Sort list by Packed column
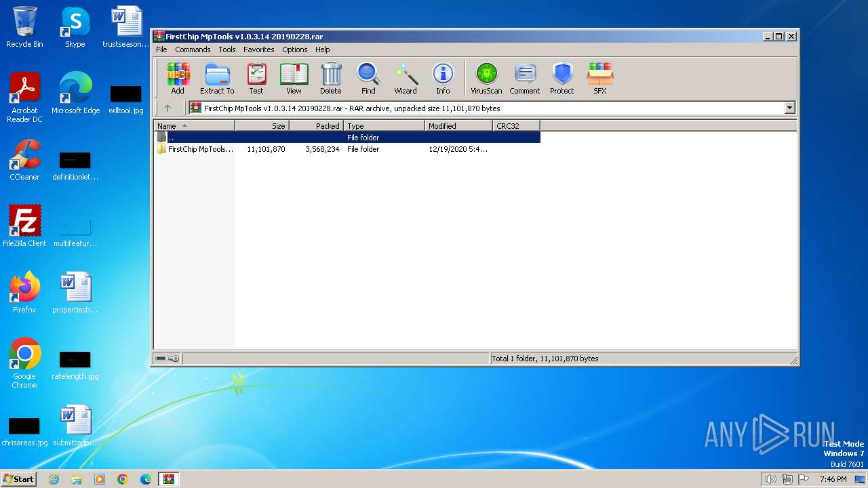Screen dimensions: 868x488 pyautogui.click(x=317, y=126)
